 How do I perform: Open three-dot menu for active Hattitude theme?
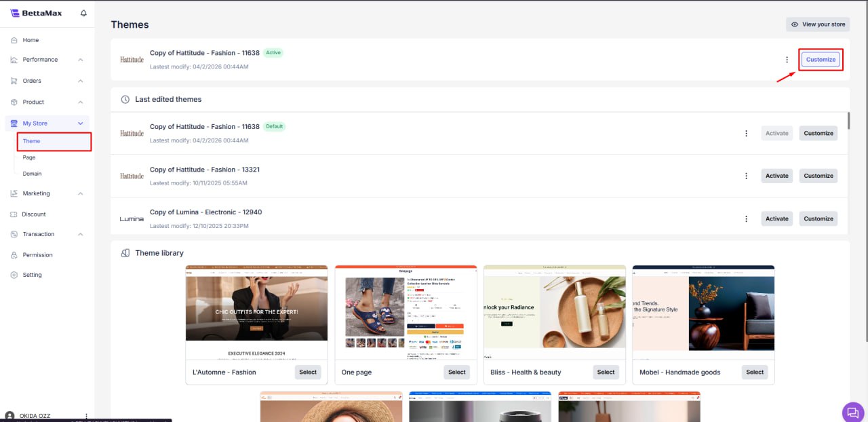tap(787, 60)
